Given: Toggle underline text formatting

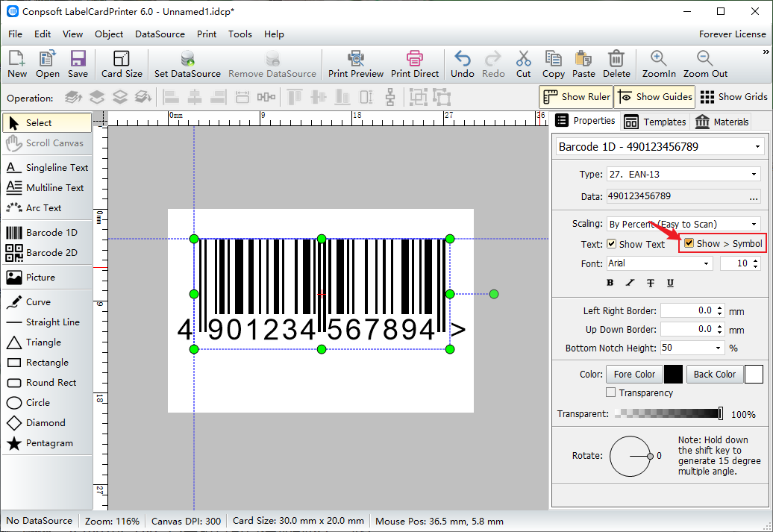Looking at the screenshot, I should (x=671, y=283).
